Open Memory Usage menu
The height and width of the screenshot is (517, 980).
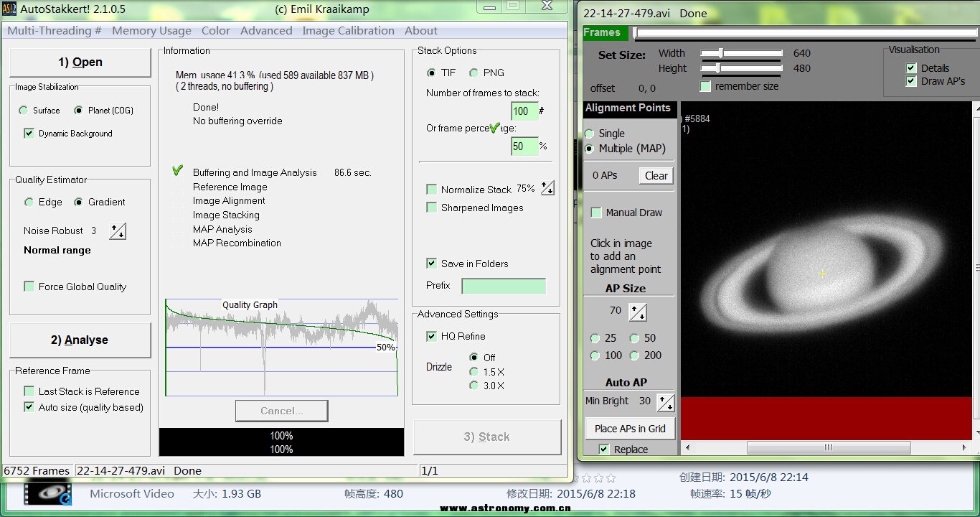pos(151,31)
